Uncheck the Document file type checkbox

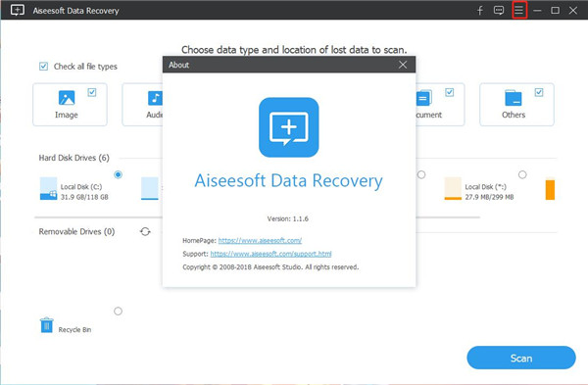[449, 92]
